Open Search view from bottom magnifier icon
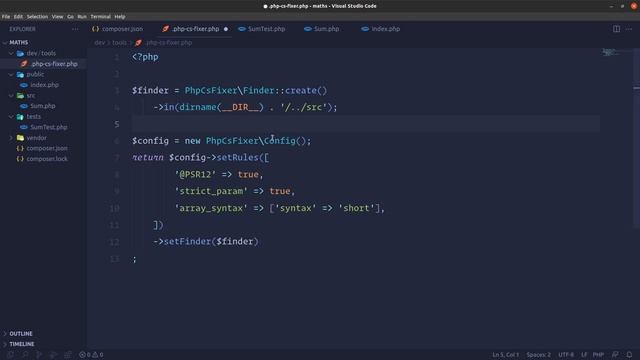 pyautogui.click(x=25, y=355)
